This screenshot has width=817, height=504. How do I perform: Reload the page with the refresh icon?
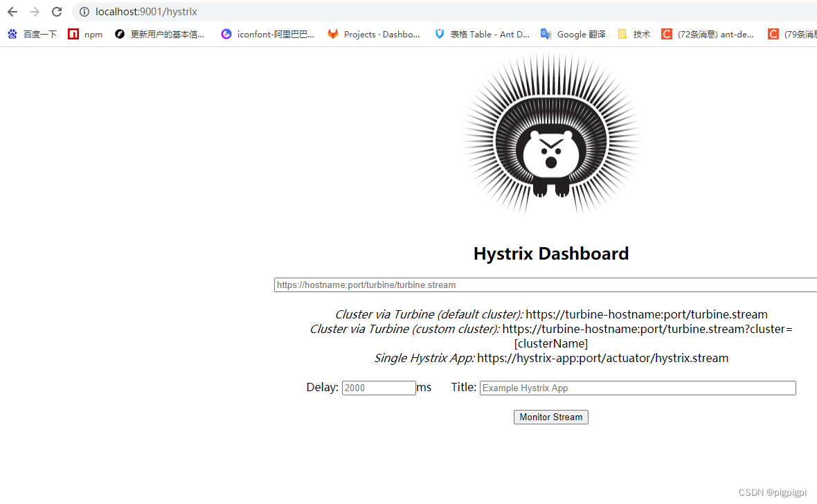(57, 12)
